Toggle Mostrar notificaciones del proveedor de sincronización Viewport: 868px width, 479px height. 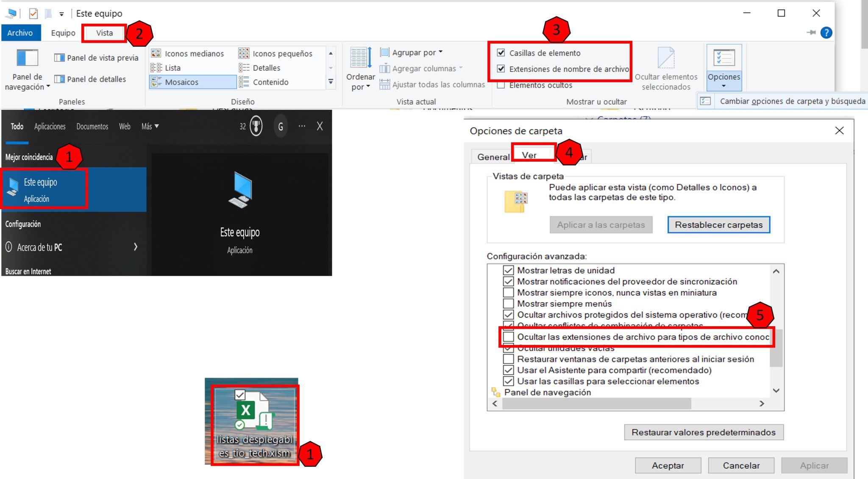point(508,281)
